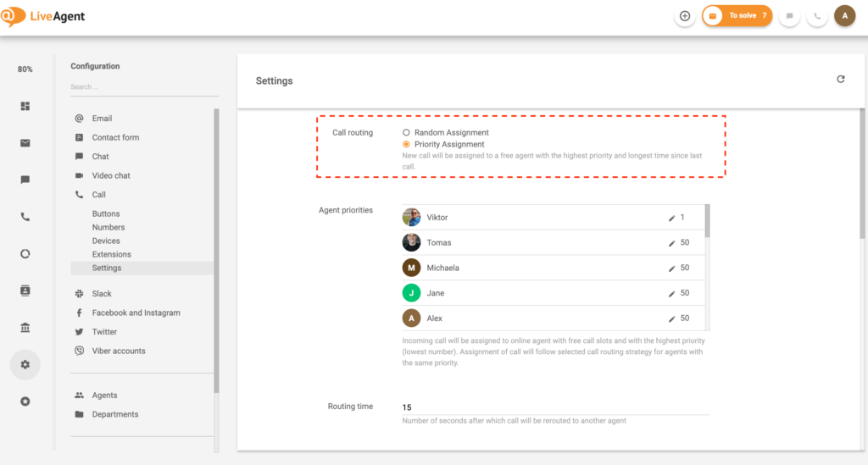This screenshot has width=868, height=465.
Task: Click the plus icon in top bar
Action: (x=685, y=16)
